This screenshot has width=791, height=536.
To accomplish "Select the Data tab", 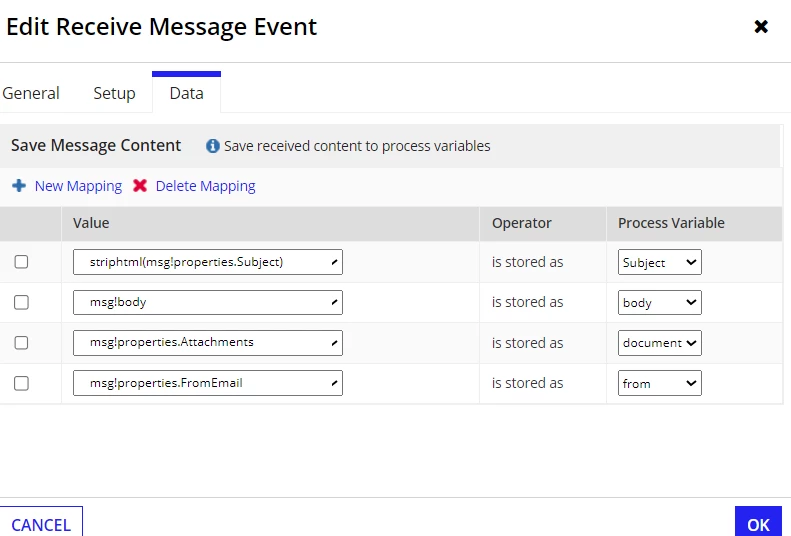I will pos(187,93).
